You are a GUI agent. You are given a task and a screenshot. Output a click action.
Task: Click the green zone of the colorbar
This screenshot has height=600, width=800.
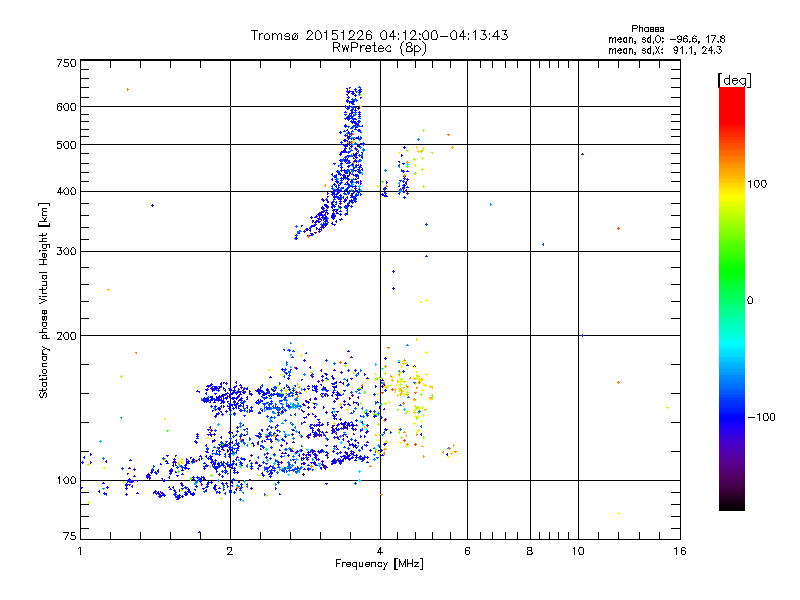tap(732, 270)
